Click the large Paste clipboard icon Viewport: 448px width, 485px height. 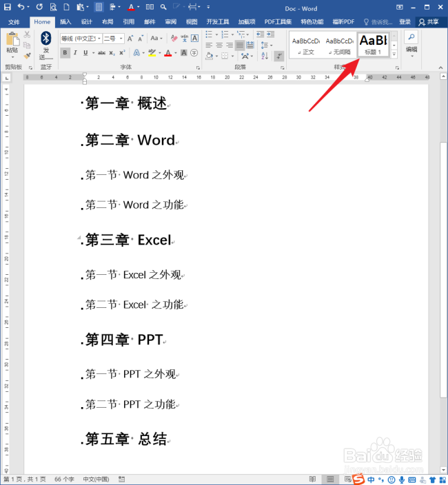(12, 39)
